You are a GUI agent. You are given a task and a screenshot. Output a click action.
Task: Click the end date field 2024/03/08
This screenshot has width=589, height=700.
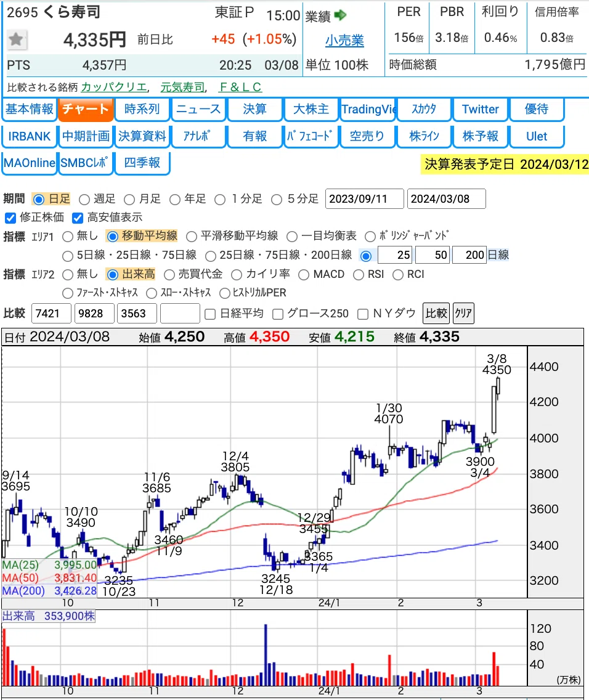tap(446, 198)
